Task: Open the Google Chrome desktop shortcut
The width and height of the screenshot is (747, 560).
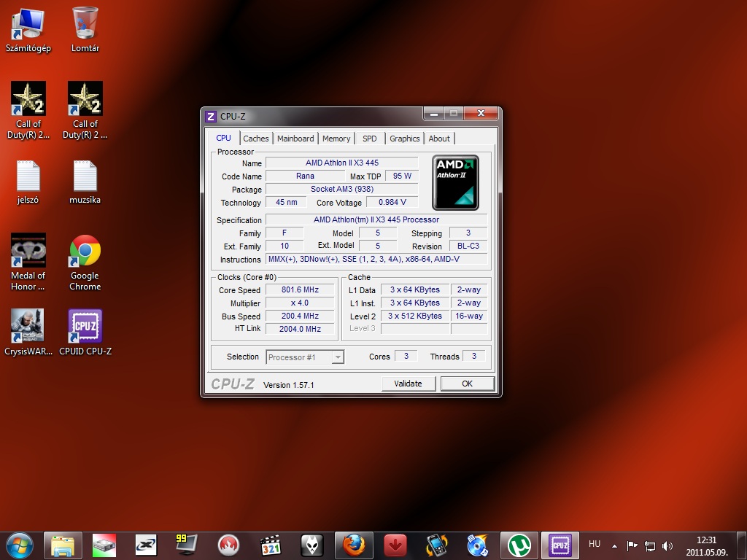Action: [x=85, y=262]
